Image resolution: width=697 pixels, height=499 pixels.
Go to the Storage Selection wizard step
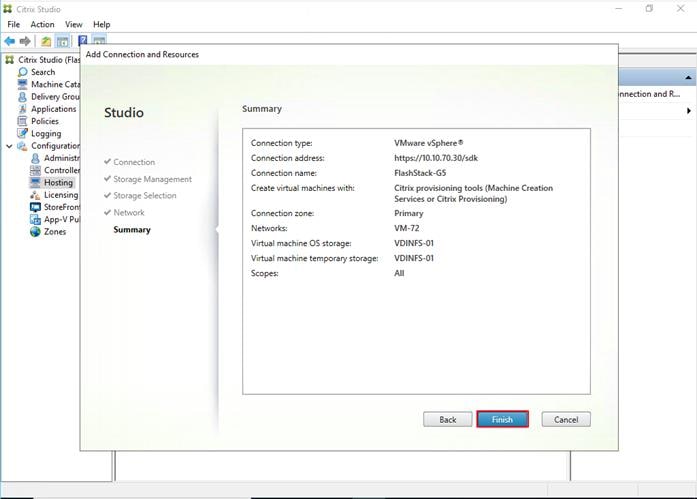tap(144, 196)
